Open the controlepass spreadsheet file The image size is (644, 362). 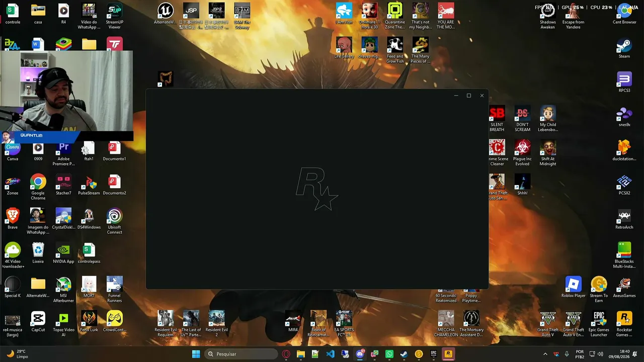click(89, 253)
